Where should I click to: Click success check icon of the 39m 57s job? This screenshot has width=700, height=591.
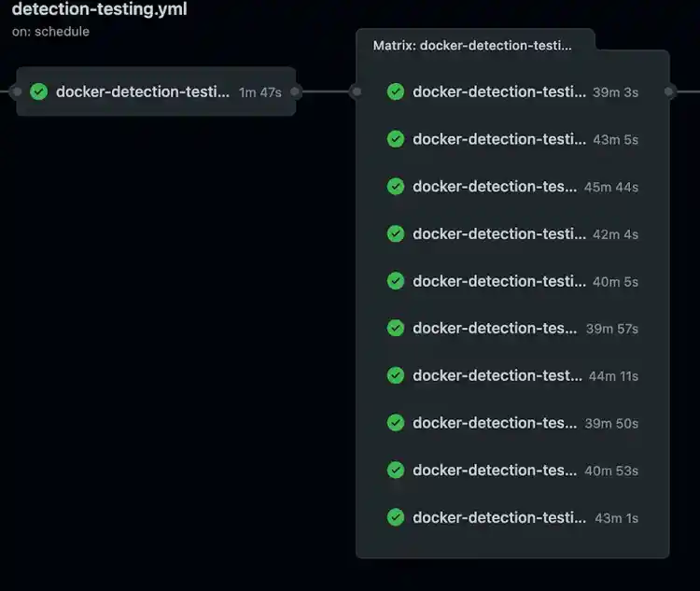(396, 328)
